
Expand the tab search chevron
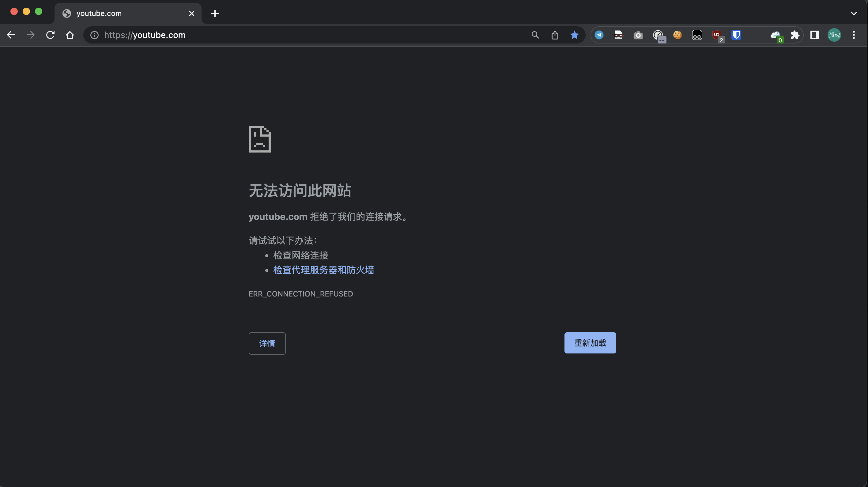point(854,13)
